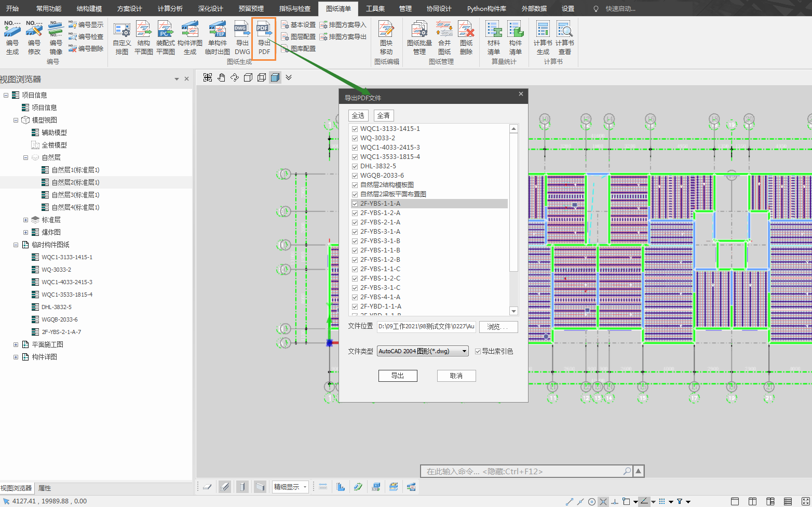Click the 全选 button

coord(358,115)
